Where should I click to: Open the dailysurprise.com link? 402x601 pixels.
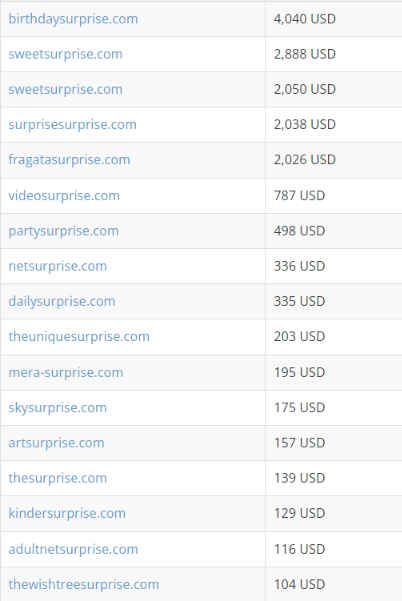coord(62,301)
